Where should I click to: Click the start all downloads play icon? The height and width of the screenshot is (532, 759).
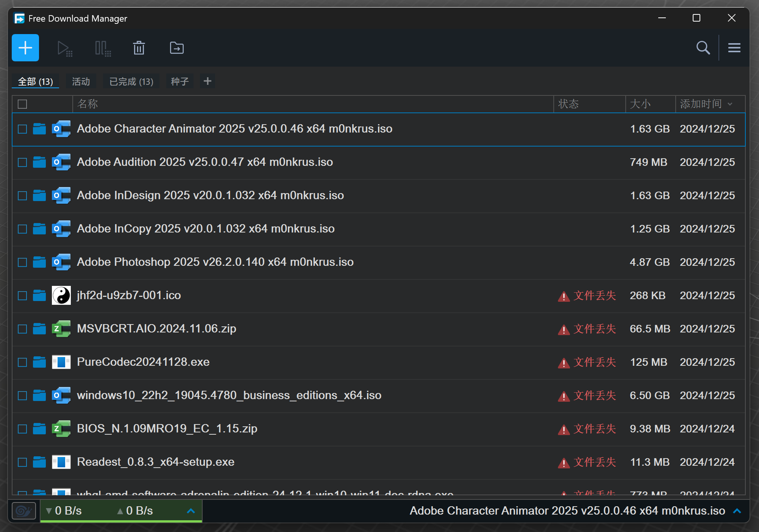point(64,48)
